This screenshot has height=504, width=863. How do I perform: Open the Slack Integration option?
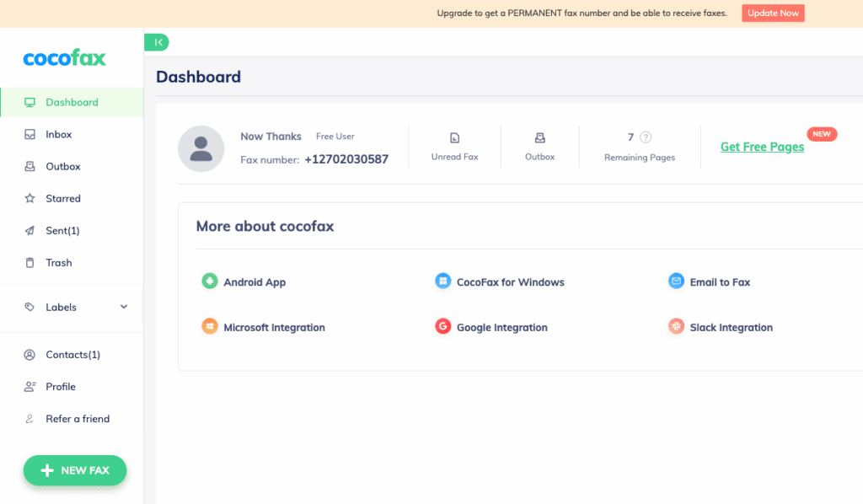coord(676,326)
